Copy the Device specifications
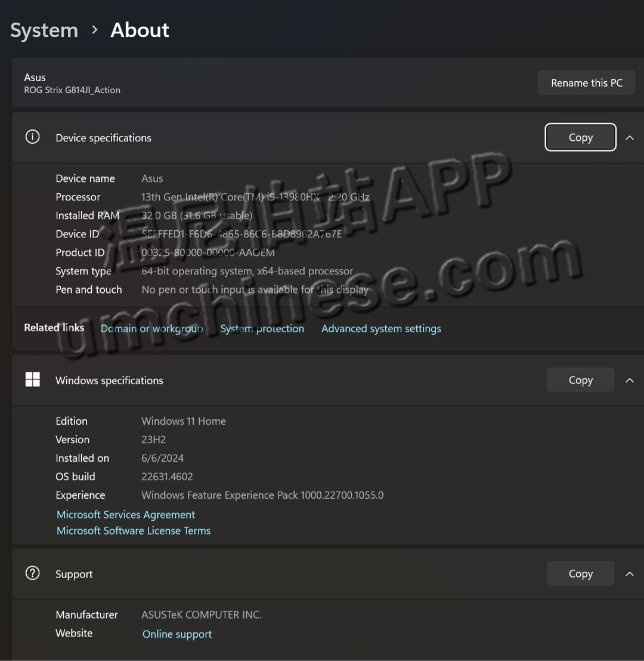This screenshot has height=661, width=644. coord(580,138)
